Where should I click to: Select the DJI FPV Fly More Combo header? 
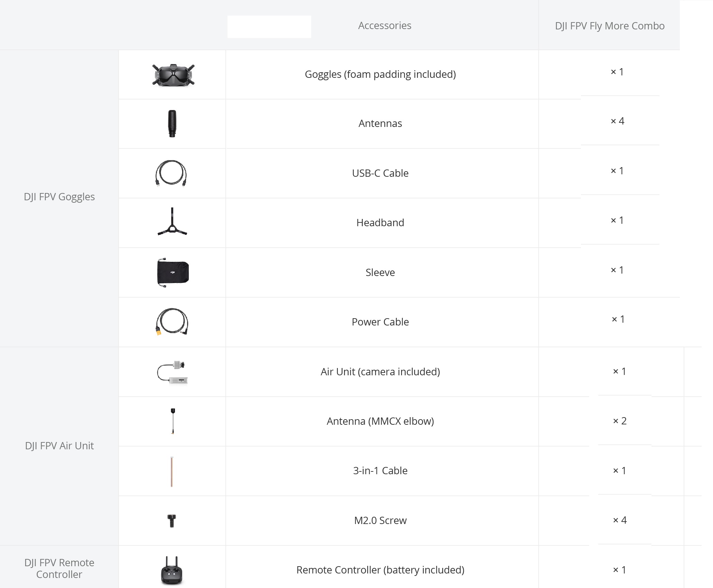pyautogui.click(x=610, y=26)
